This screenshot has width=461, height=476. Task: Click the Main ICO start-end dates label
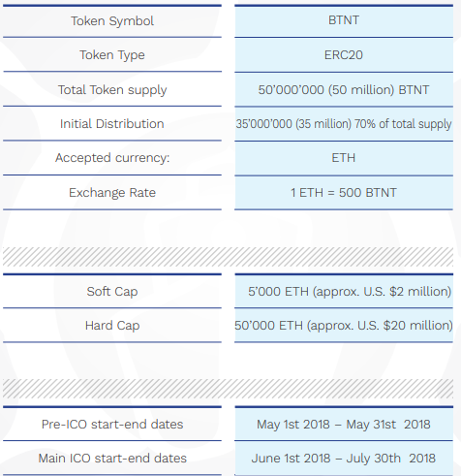click(x=112, y=459)
